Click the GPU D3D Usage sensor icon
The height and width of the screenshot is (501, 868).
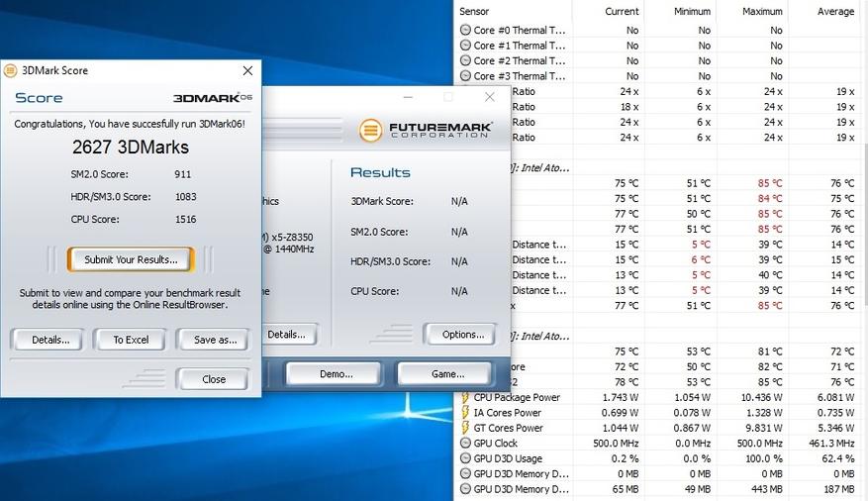pos(465,458)
